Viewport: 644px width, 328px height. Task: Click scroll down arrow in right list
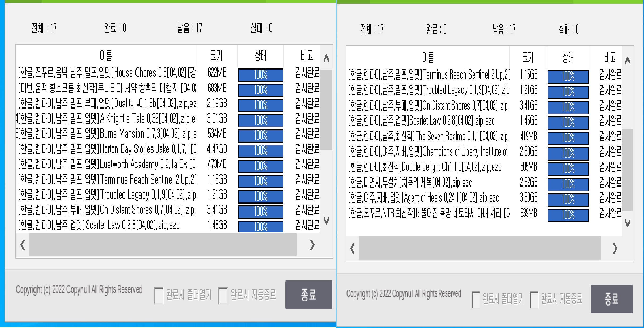pyautogui.click(x=628, y=223)
